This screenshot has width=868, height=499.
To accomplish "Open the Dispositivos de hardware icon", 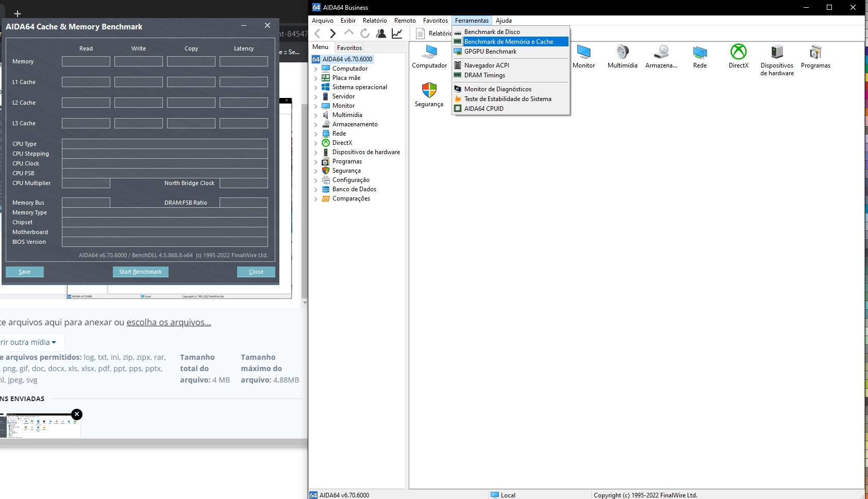I will pos(777,60).
